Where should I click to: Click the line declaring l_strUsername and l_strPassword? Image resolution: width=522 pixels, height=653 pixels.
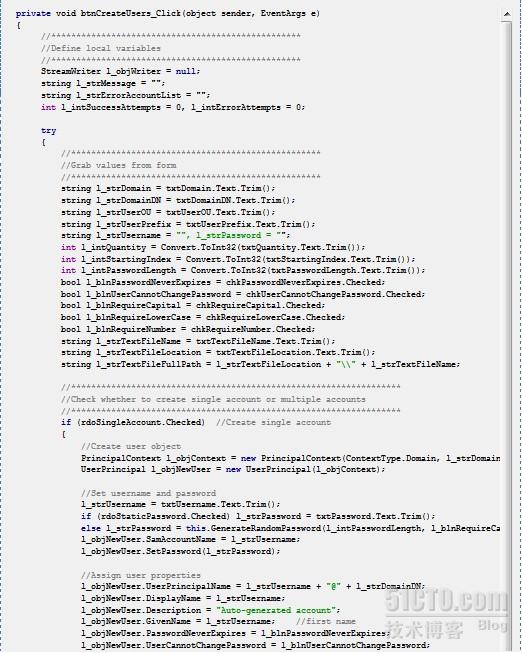click(176, 235)
